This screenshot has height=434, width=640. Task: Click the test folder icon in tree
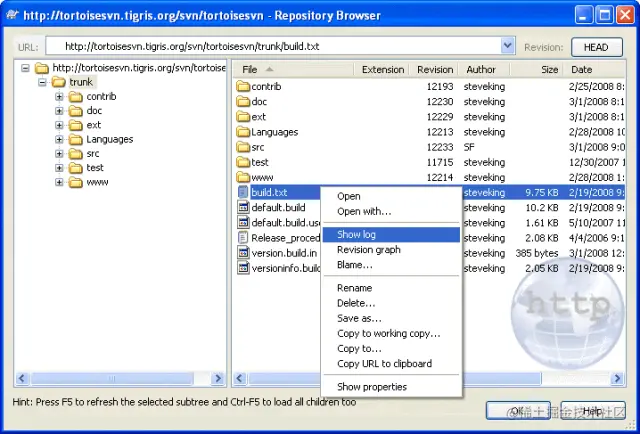(x=76, y=168)
